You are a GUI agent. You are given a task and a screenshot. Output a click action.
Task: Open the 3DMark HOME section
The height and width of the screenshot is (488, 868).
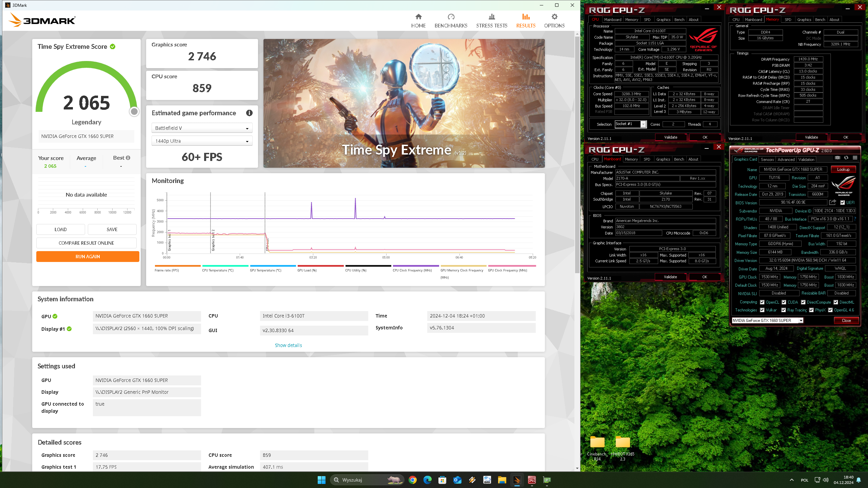[x=418, y=21]
